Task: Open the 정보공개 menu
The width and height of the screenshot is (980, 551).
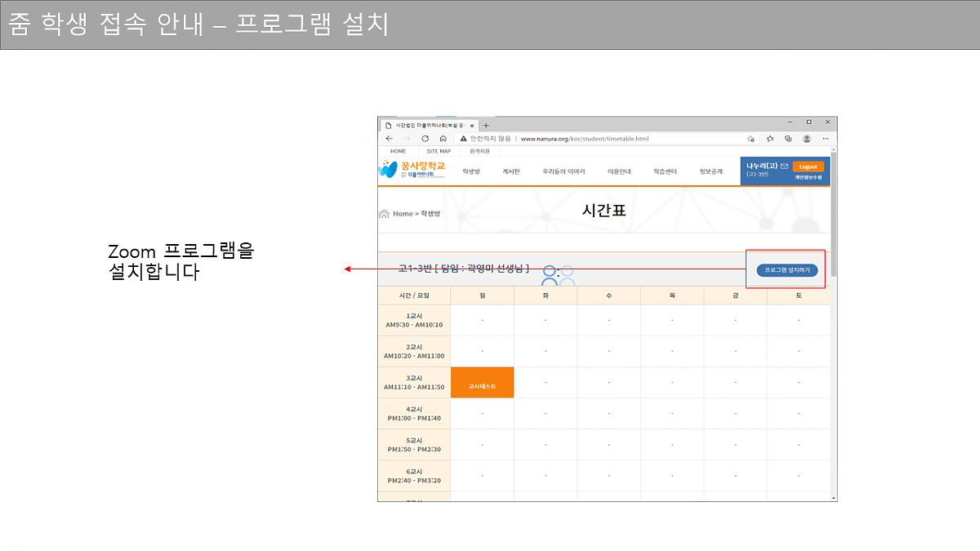Action: (710, 171)
